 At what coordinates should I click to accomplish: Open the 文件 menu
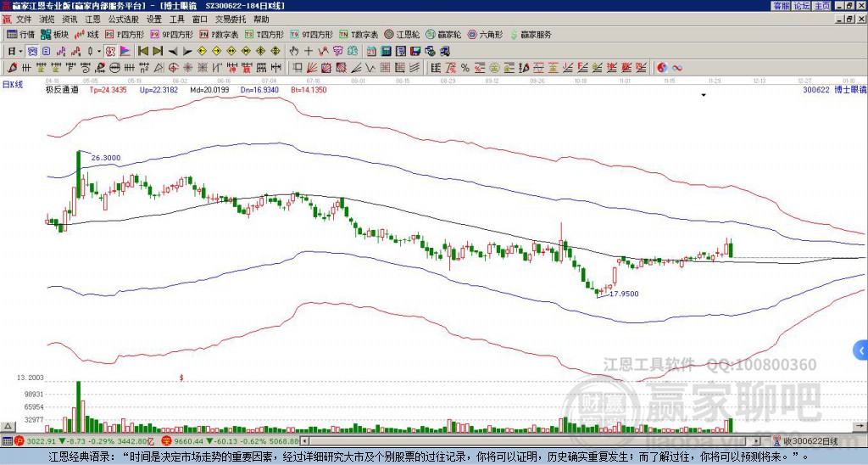pos(23,20)
